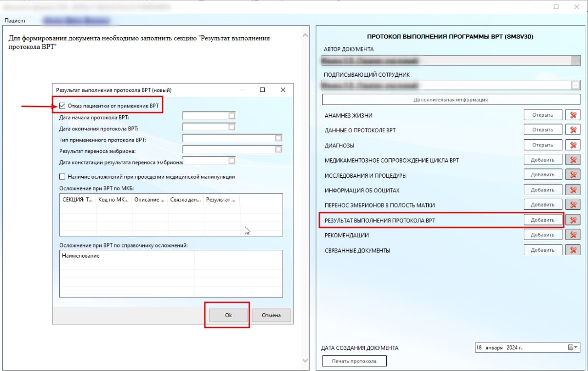This screenshot has height=371, width=588.
Task: Click the scroll-up arrow of left panel scrollbar
Action: pos(305,35)
